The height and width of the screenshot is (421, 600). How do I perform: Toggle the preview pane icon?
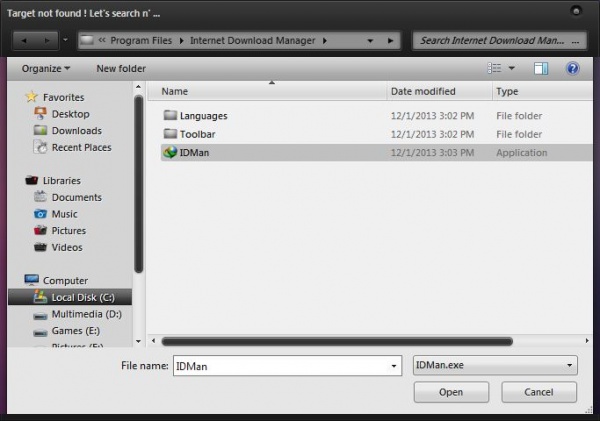[x=541, y=69]
